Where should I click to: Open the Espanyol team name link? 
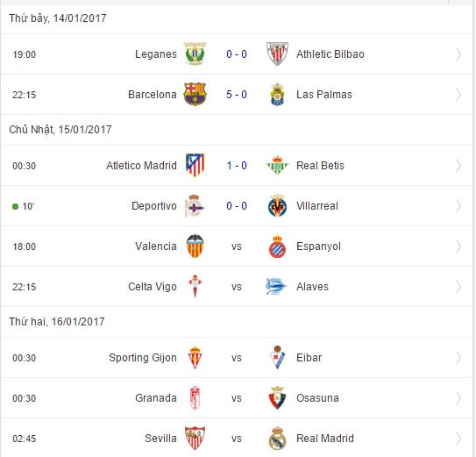[318, 246]
